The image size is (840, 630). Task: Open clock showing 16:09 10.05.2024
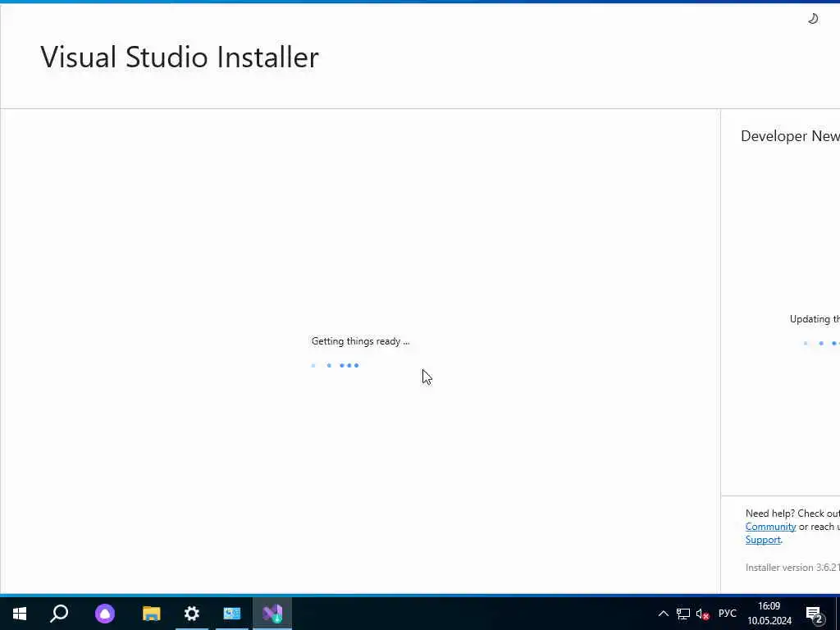pos(769,614)
